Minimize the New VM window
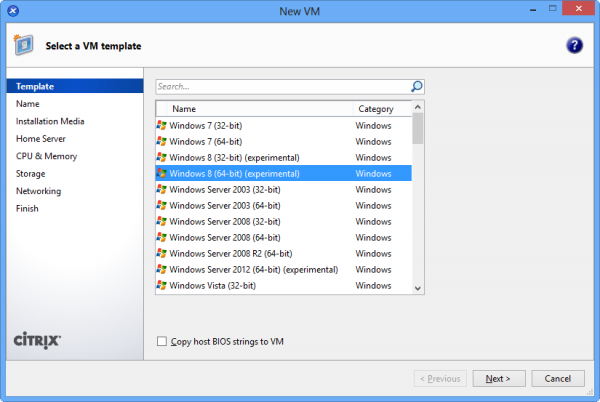The width and height of the screenshot is (600, 402). [x=533, y=9]
